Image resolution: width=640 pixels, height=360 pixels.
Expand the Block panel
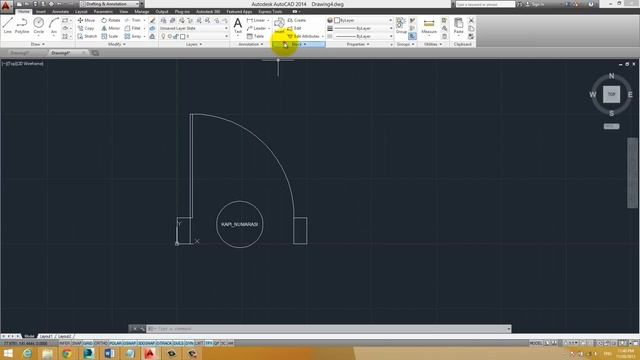click(299, 44)
